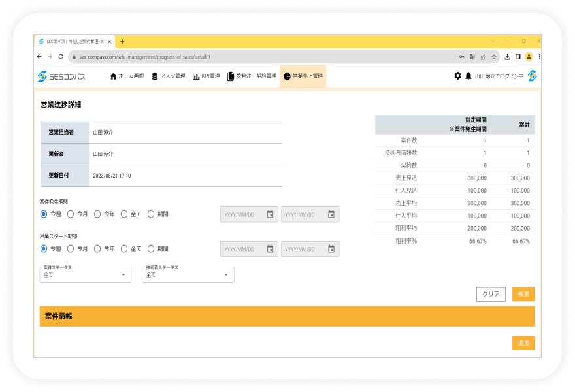Click 営業進捗詳細 page heading
Image resolution: width=575 pixels, height=392 pixels.
[61, 105]
